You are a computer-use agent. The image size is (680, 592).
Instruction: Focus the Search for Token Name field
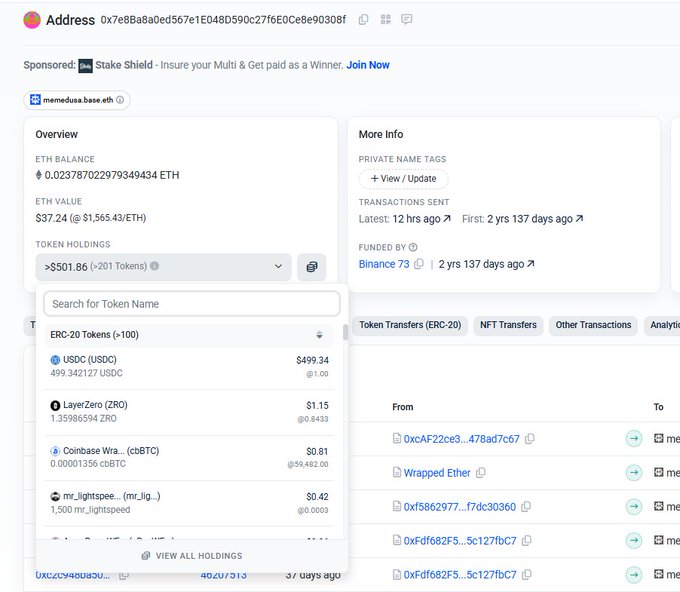pos(192,304)
